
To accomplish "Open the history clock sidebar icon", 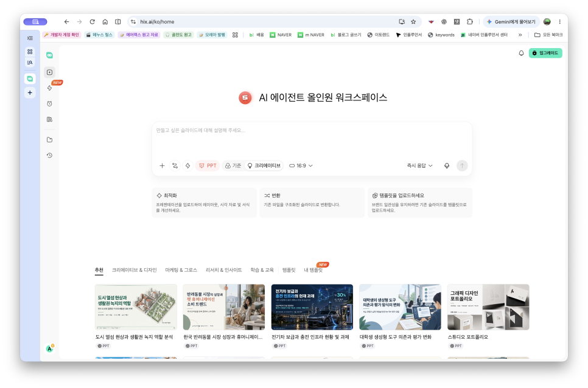I will click(x=49, y=156).
